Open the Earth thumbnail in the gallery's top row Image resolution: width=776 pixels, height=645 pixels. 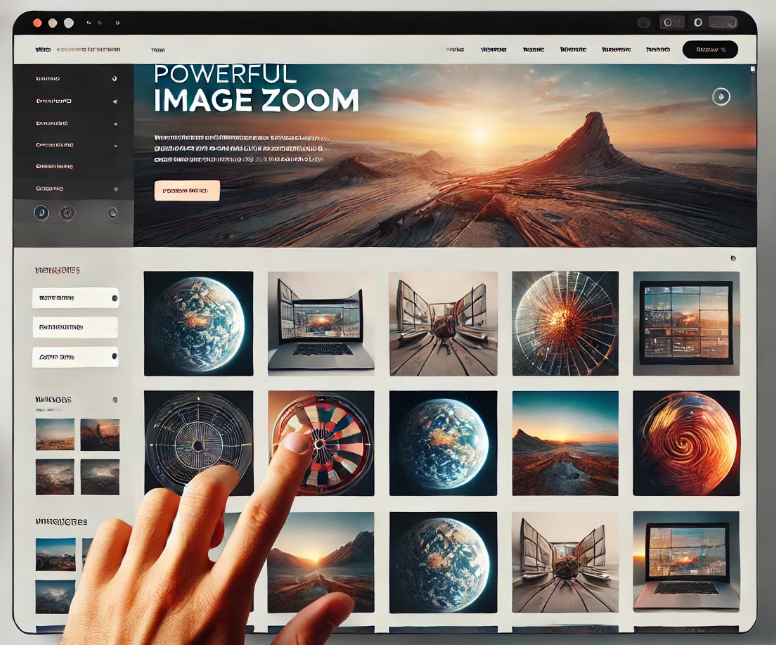coord(198,323)
